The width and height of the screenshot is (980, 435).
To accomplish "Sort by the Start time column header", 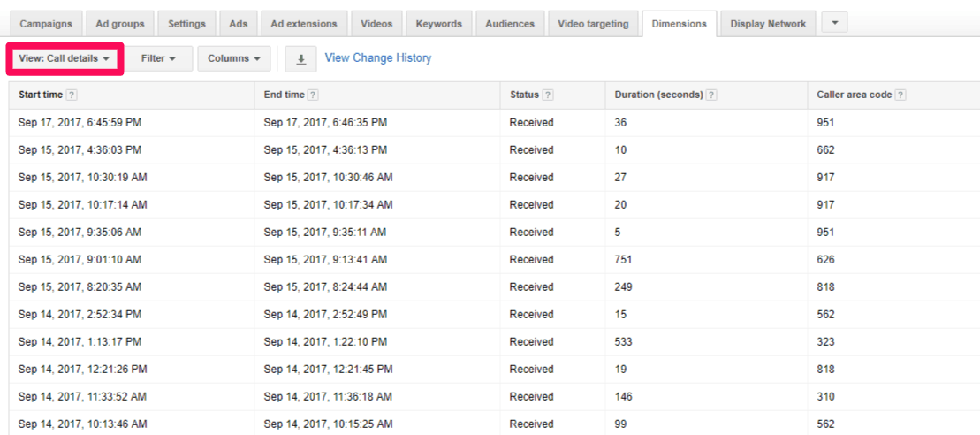I will 41,95.
